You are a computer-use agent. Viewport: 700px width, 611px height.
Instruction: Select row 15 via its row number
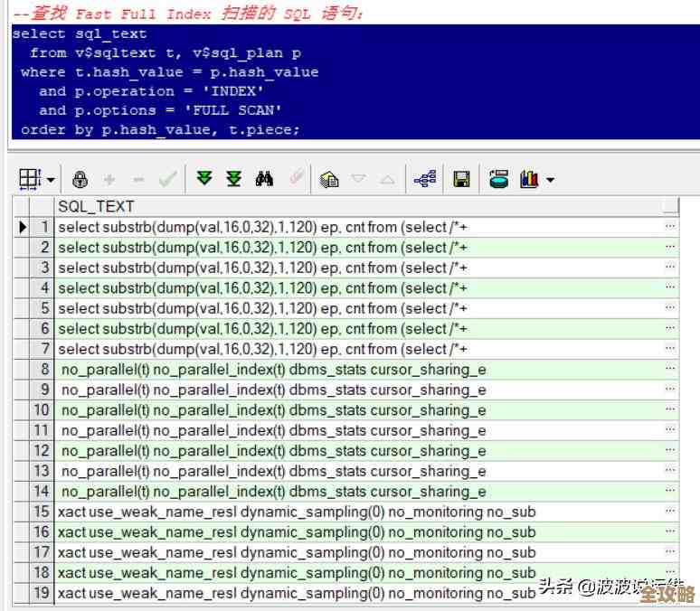click(42, 512)
